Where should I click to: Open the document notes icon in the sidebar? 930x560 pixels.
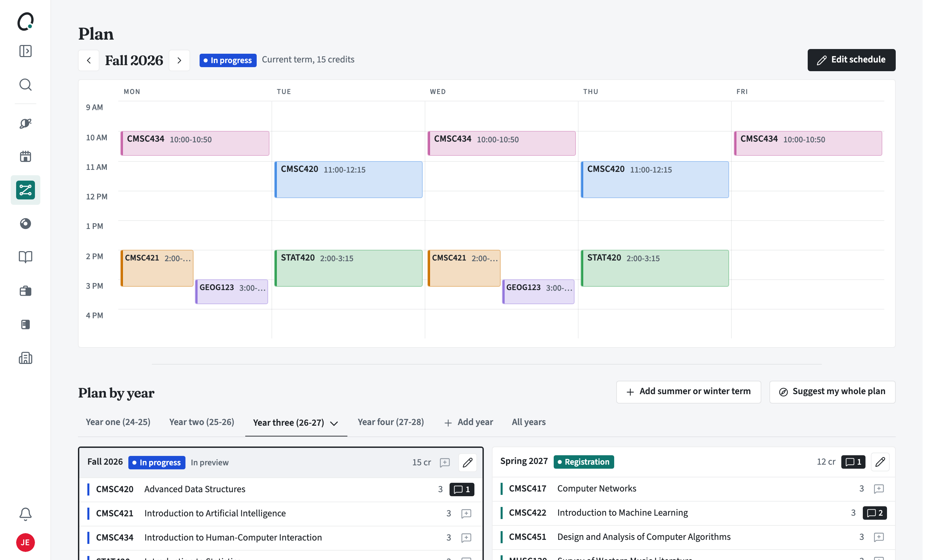pos(25,324)
